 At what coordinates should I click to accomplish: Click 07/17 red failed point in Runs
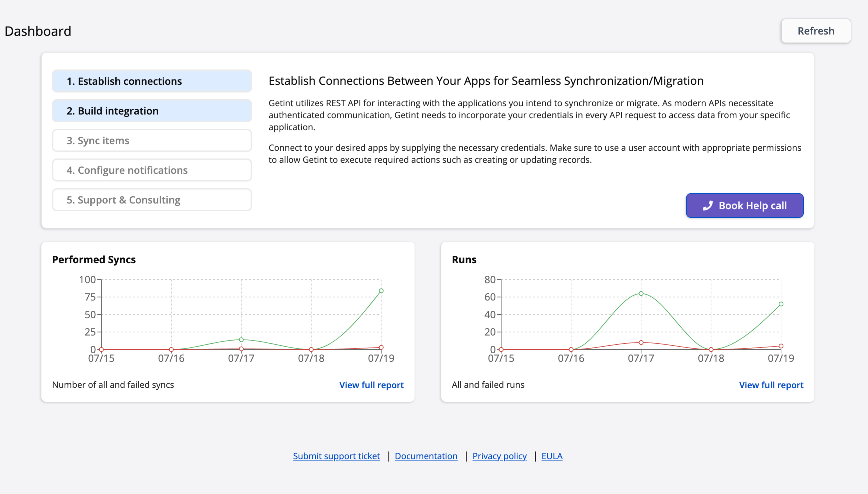pyautogui.click(x=641, y=343)
